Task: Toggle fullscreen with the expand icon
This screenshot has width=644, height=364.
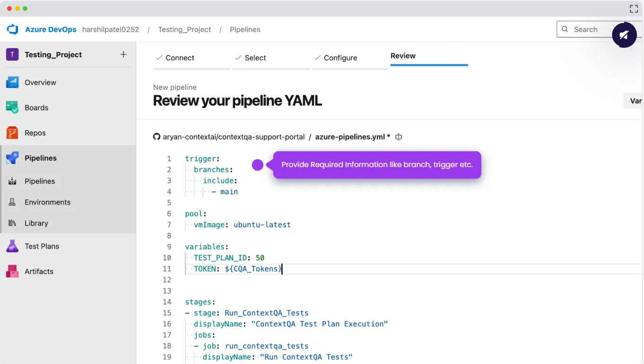Action: pyautogui.click(x=634, y=9)
